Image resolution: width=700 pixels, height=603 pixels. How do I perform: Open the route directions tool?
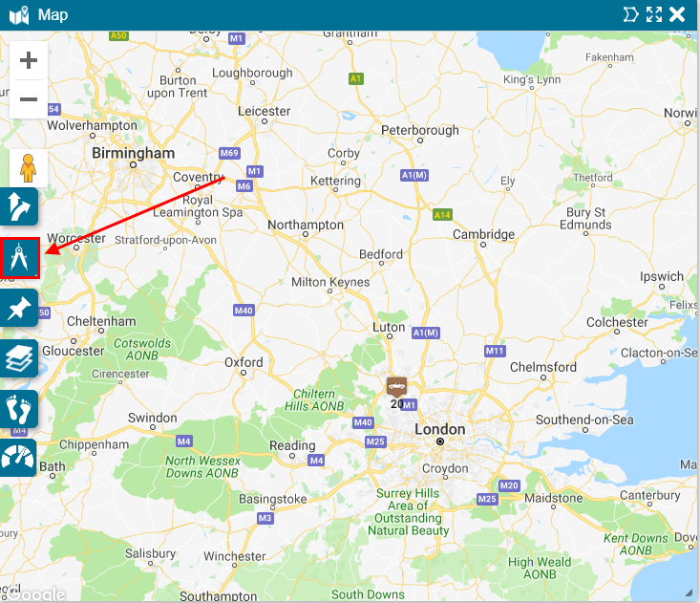(19, 206)
